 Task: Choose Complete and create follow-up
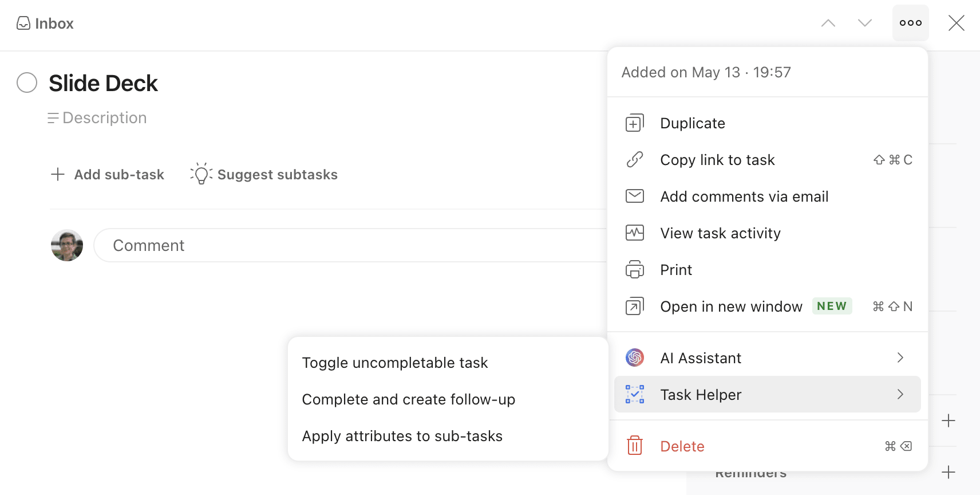(408, 399)
